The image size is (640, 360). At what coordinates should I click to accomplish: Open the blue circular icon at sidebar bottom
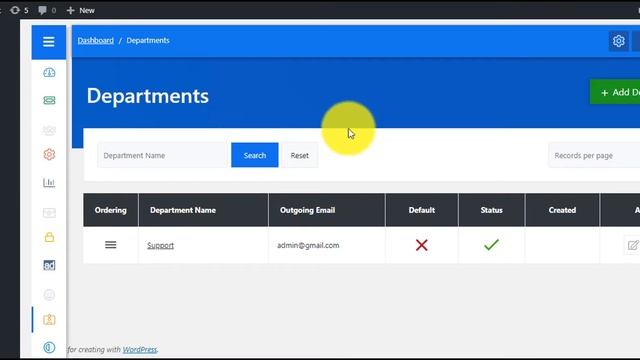click(x=49, y=347)
